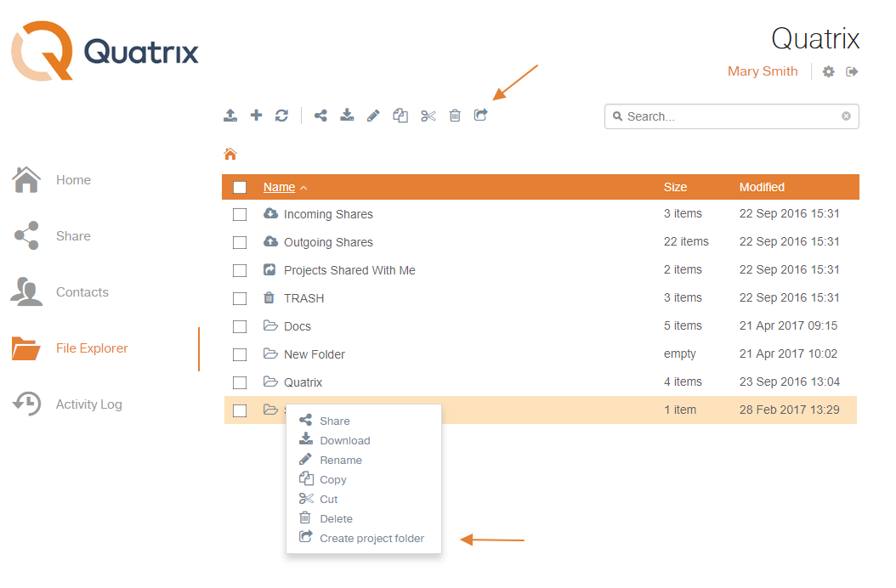Click the Download toolbar icon

click(x=347, y=116)
